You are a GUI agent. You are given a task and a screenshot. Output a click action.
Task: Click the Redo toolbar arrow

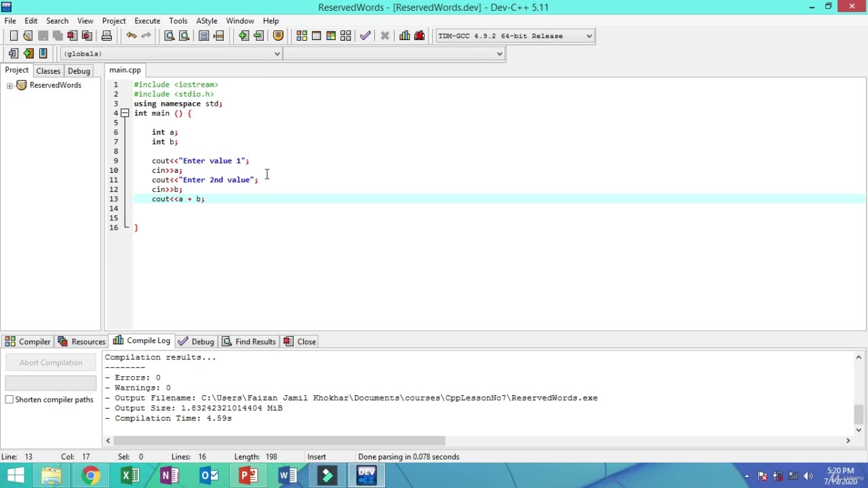pyautogui.click(x=146, y=36)
